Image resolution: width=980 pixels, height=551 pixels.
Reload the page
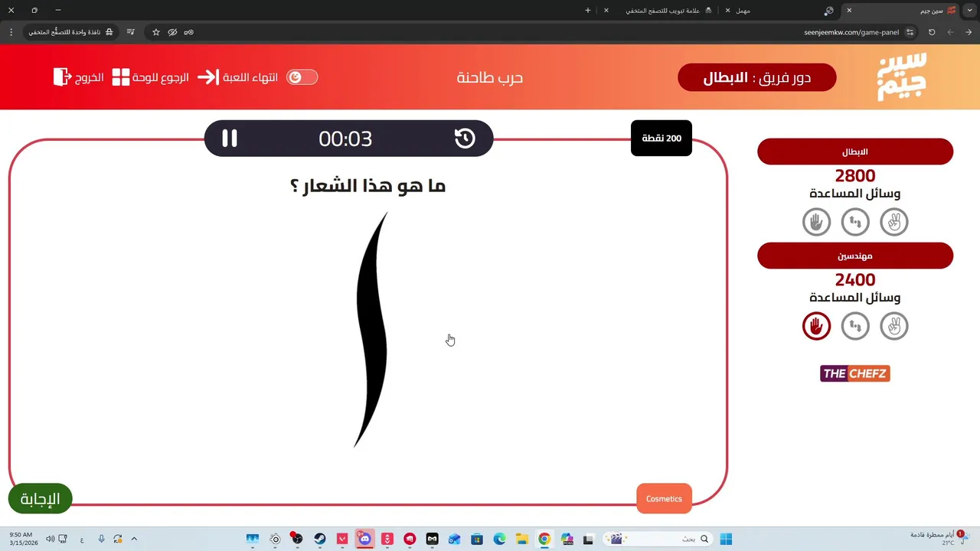click(x=932, y=32)
